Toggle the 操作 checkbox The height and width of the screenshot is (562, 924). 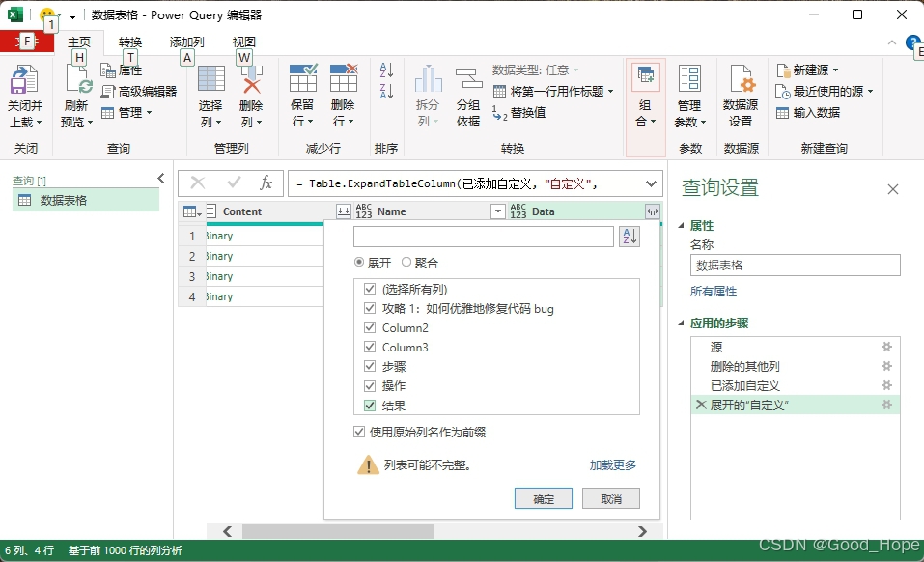coord(370,385)
